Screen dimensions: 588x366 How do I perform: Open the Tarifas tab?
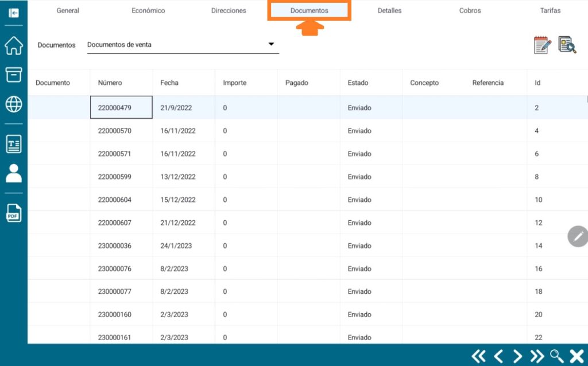[550, 10]
